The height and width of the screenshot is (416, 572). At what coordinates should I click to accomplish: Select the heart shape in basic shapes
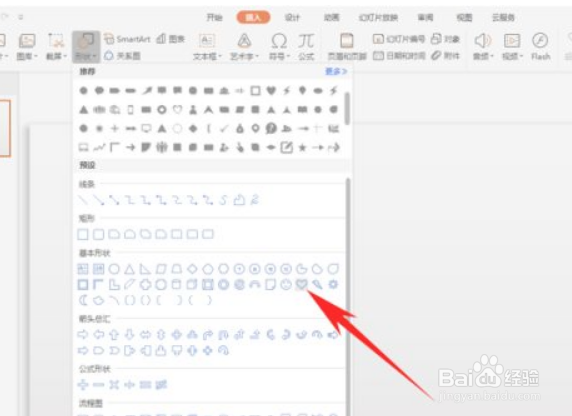[302, 284]
